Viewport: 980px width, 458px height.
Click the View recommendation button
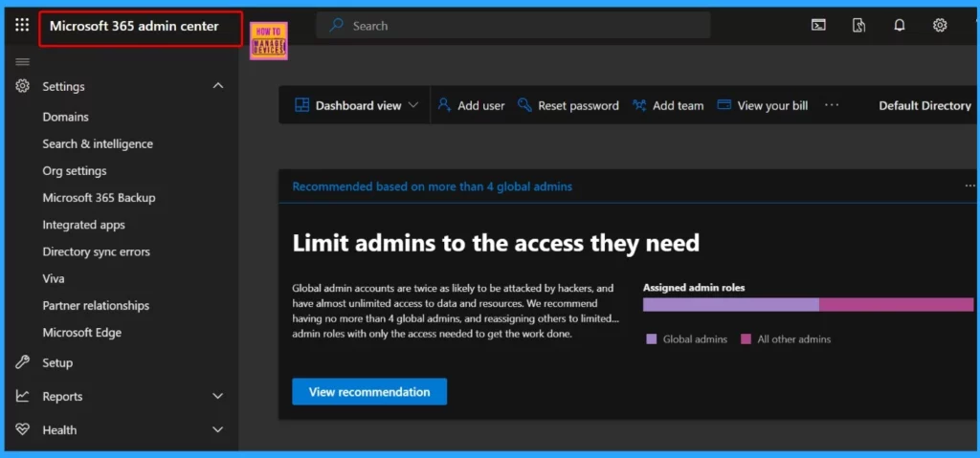369,392
